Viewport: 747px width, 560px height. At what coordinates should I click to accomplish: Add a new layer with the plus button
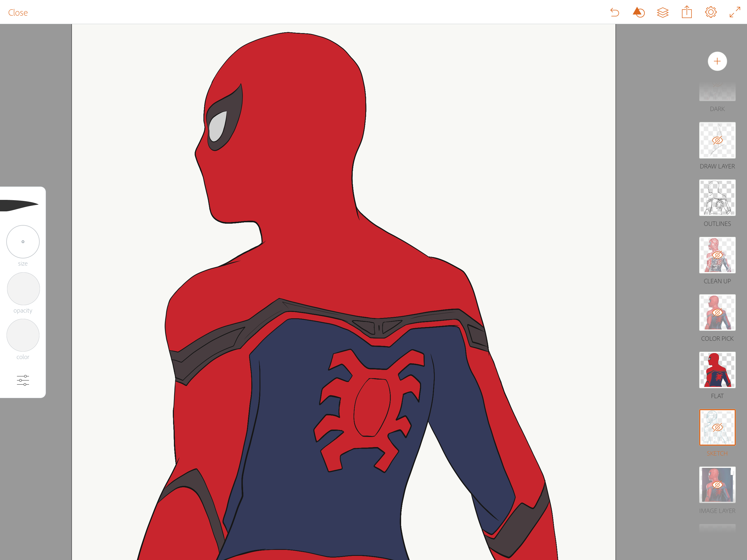pyautogui.click(x=717, y=61)
